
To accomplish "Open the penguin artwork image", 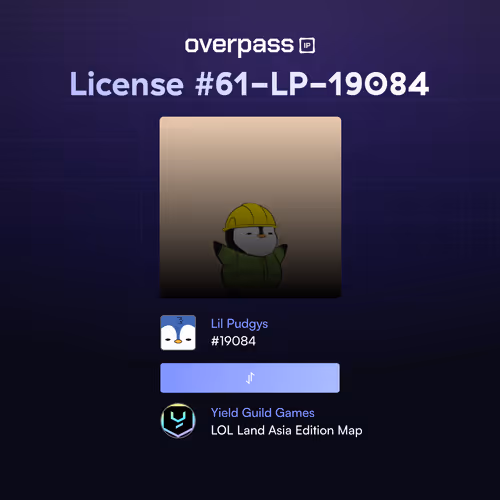I will click(x=250, y=207).
